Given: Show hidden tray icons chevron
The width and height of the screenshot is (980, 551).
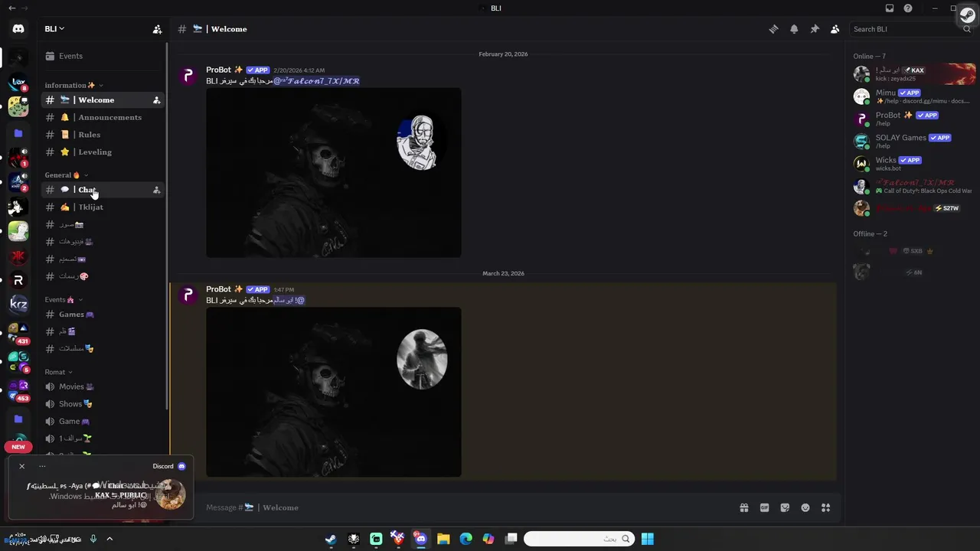Looking at the screenshot, I should tap(109, 539).
